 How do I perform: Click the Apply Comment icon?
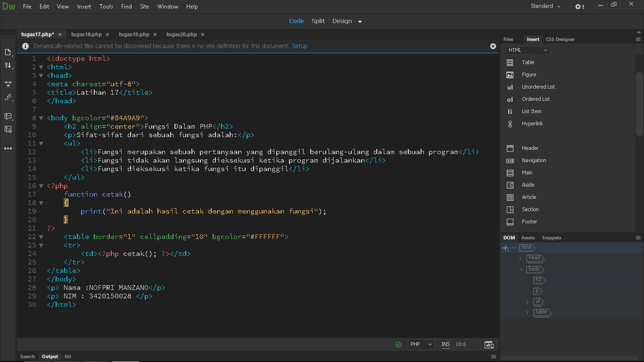click(x=8, y=116)
